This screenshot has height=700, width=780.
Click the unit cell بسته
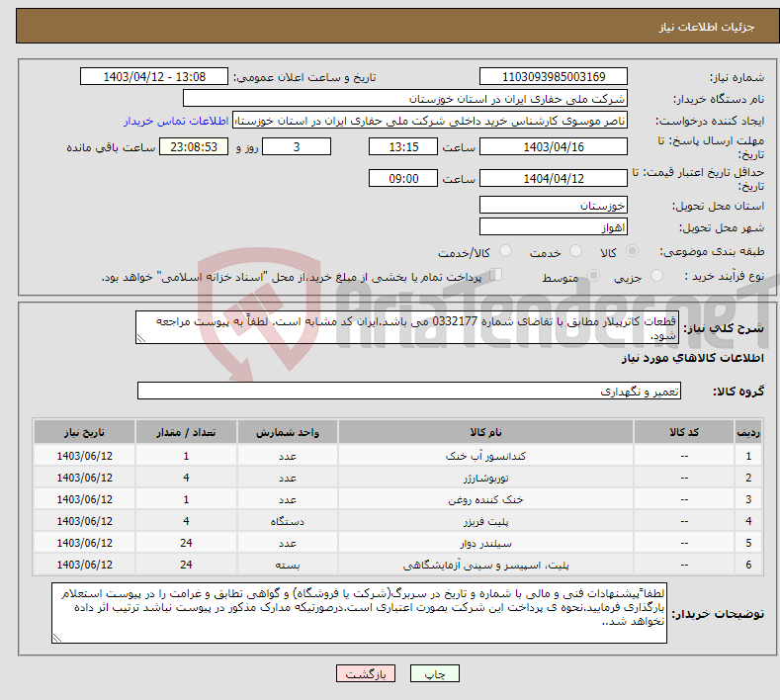[x=288, y=565]
